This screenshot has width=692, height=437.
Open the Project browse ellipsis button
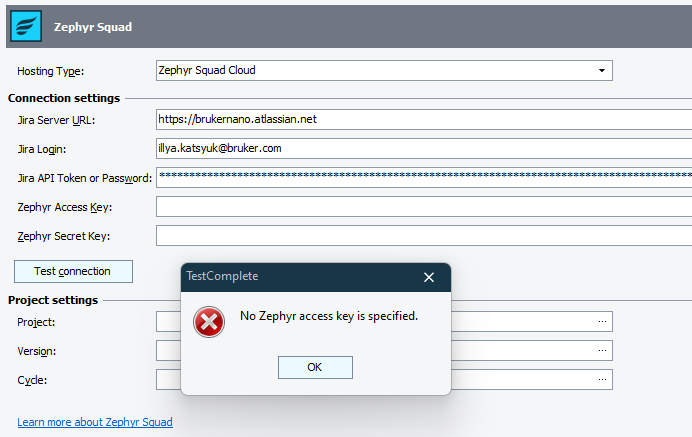602,321
